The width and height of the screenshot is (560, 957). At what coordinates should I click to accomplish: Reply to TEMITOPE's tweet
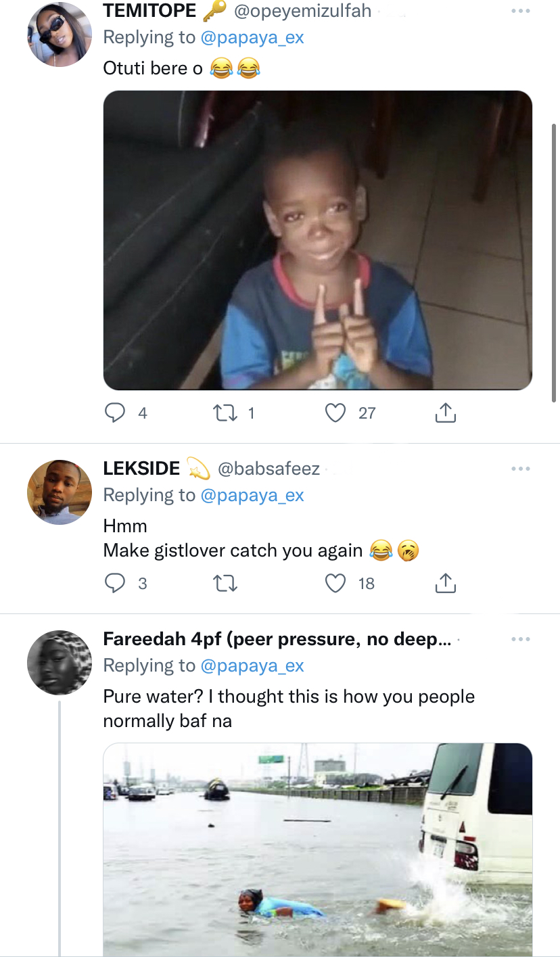click(116, 413)
